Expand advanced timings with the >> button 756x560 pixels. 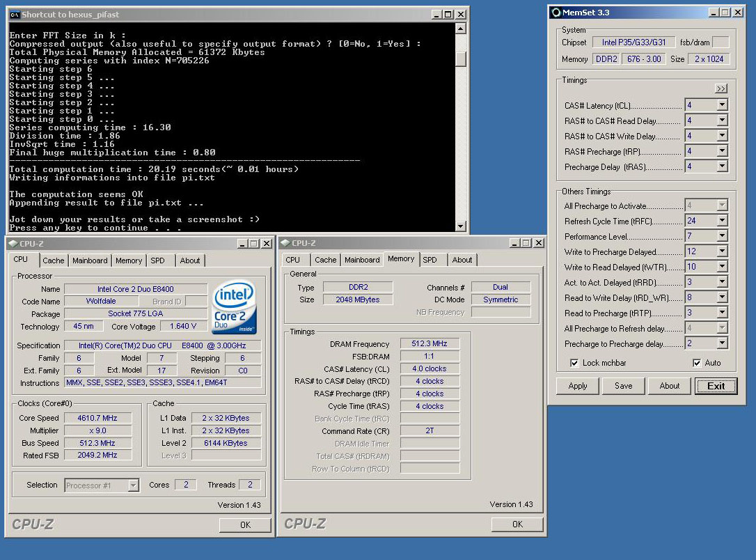tap(720, 88)
